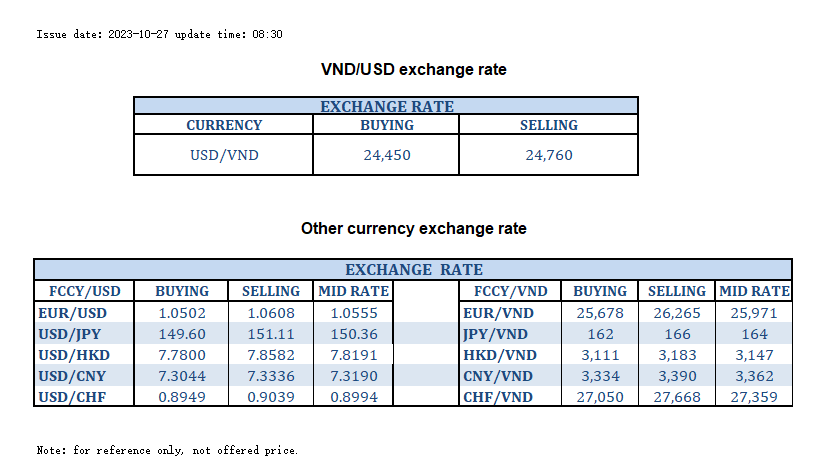
Task: Click the USD/VND buying rate 24,450
Action: tap(386, 155)
